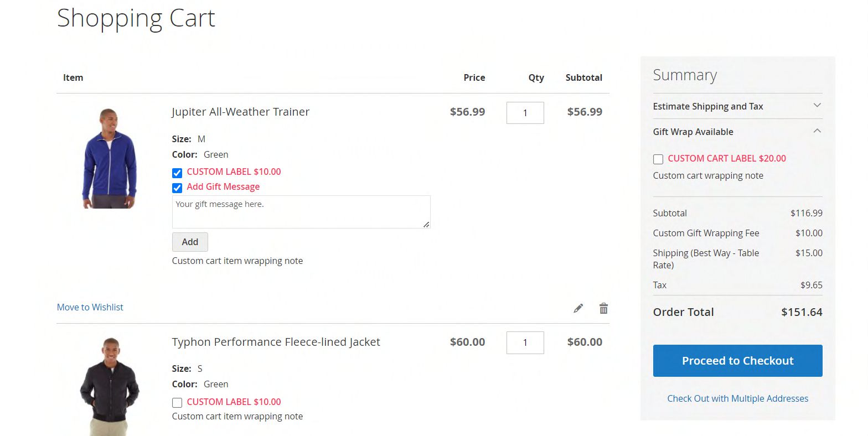Toggle the Add Gift Message checkbox
The width and height of the screenshot is (868, 436).
tap(177, 188)
